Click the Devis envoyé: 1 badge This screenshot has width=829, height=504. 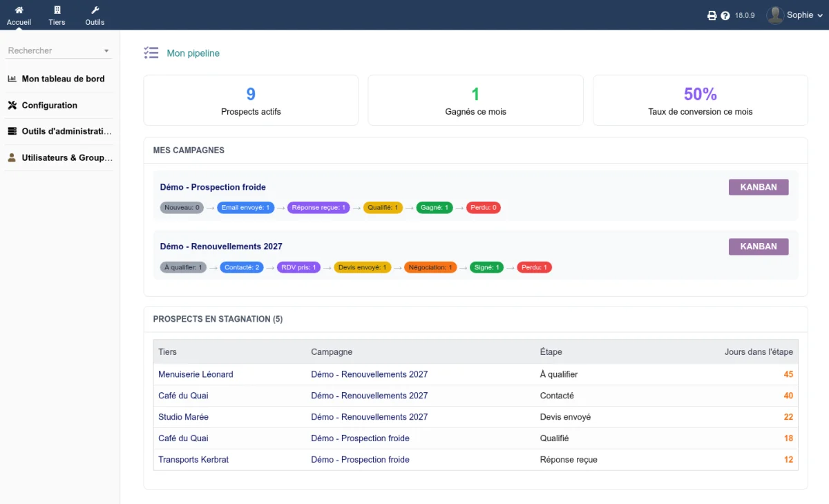tap(362, 267)
